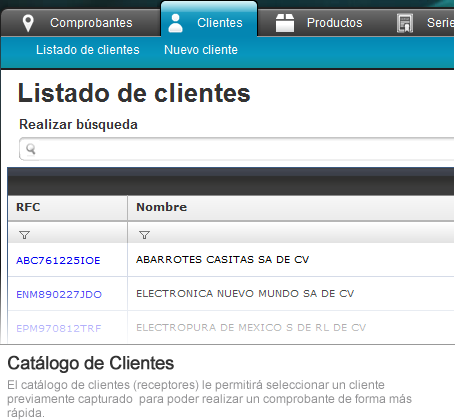This screenshot has width=455, height=420.
Task: Open client RFC link ABC761225IOE
Action: [58, 260]
